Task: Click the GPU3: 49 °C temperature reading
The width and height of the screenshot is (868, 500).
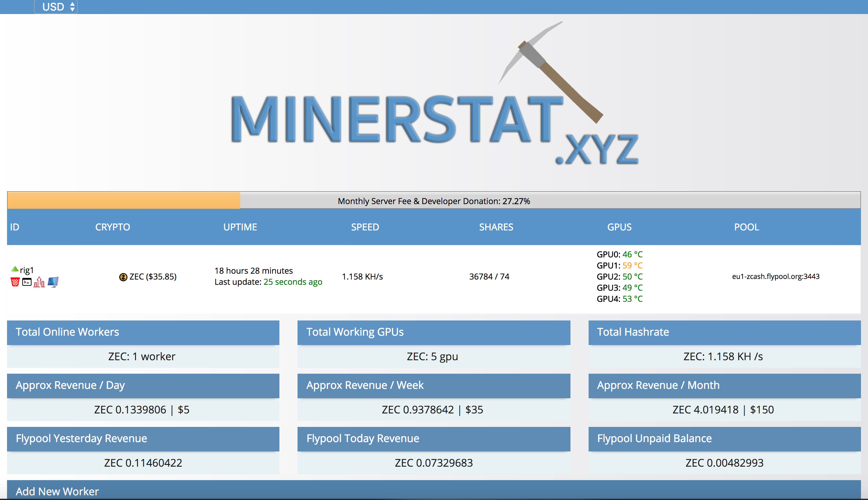Action: click(x=620, y=288)
